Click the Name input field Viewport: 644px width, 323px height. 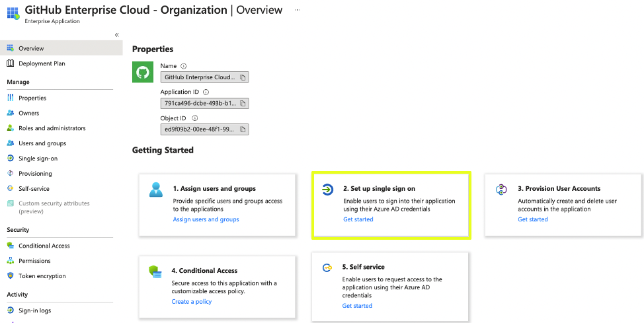pyautogui.click(x=204, y=77)
